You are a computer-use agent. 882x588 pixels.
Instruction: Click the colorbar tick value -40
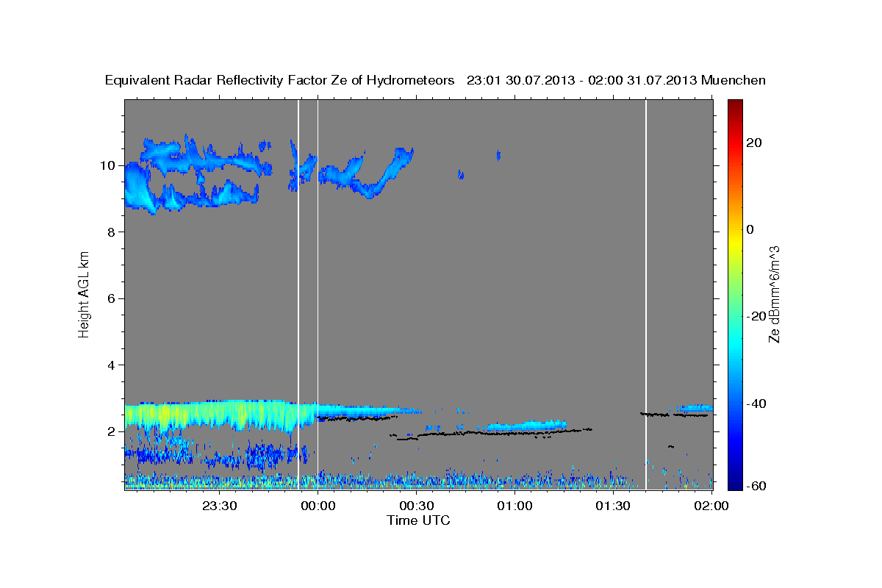click(756, 404)
